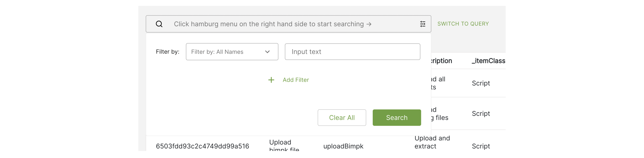Viewport: 644px width, 158px height.
Task: Click the "Add Filter" label
Action: (x=295, y=80)
